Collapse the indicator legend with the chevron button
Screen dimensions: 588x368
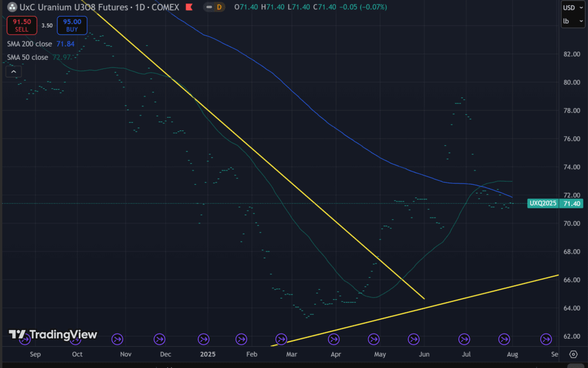pyautogui.click(x=14, y=72)
